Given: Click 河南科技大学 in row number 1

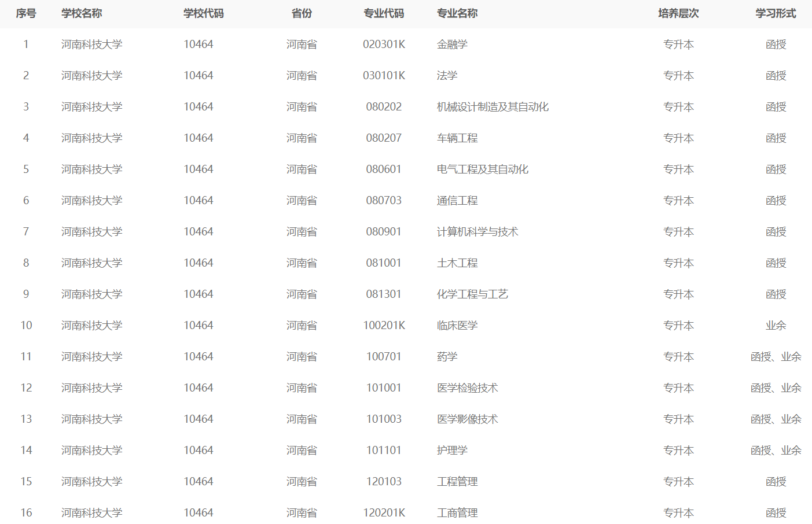Looking at the screenshot, I should click(92, 45).
